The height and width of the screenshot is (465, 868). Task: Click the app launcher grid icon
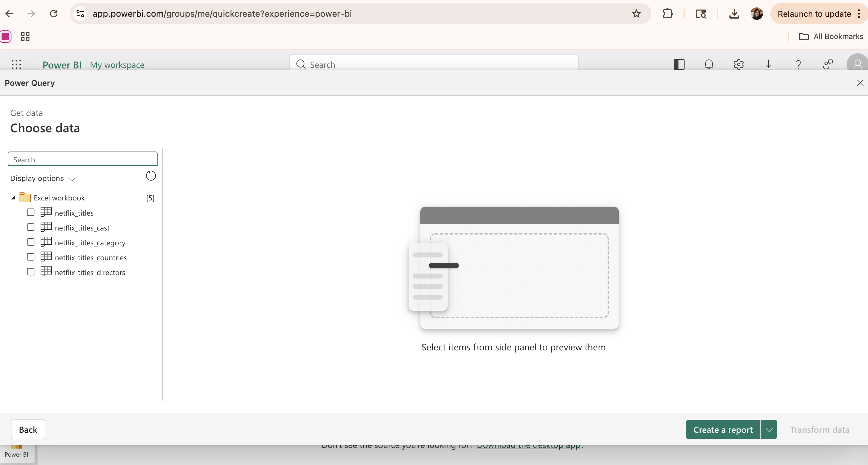tap(16, 64)
